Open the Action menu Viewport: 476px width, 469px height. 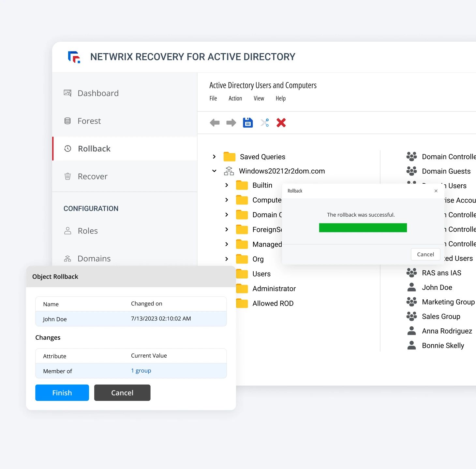coord(235,98)
